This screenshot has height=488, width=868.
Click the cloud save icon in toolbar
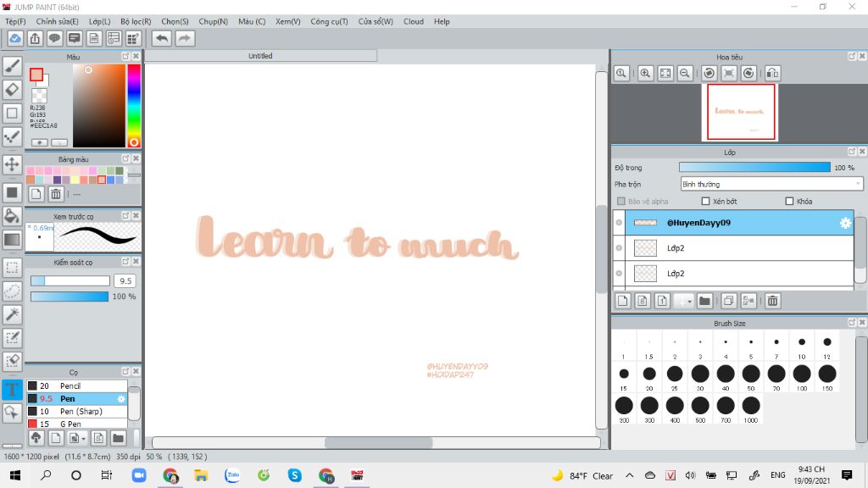click(x=15, y=38)
